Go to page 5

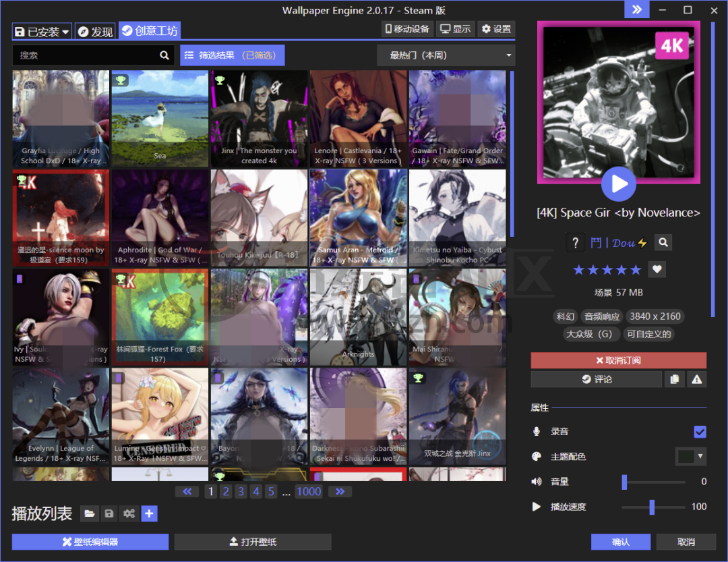pos(271,491)
